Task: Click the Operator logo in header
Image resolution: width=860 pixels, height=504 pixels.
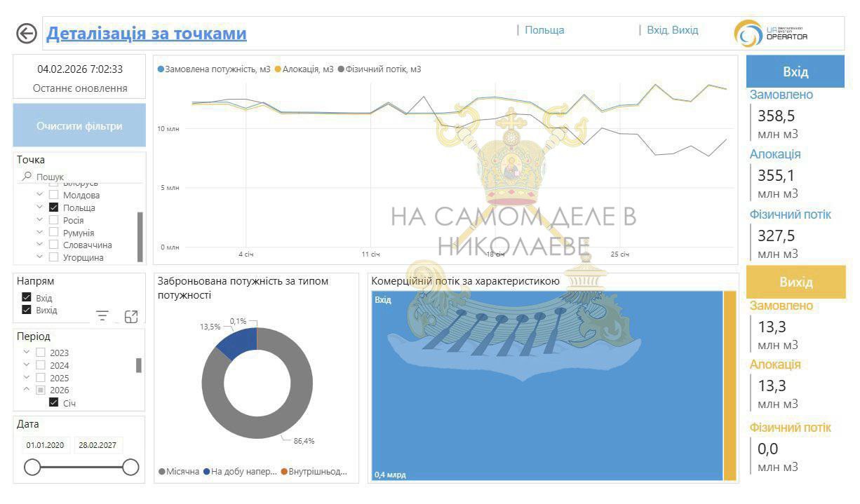Action: click(771, 34)
